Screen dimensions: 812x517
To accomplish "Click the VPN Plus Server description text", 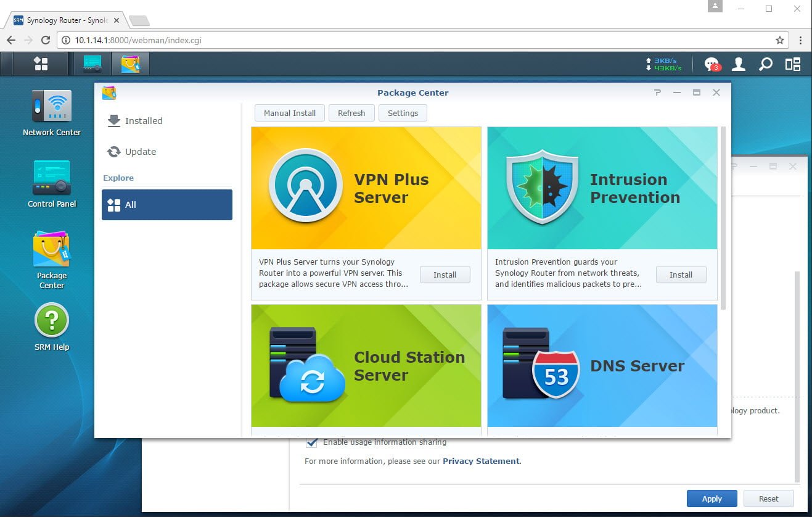I will pos(334,273).
